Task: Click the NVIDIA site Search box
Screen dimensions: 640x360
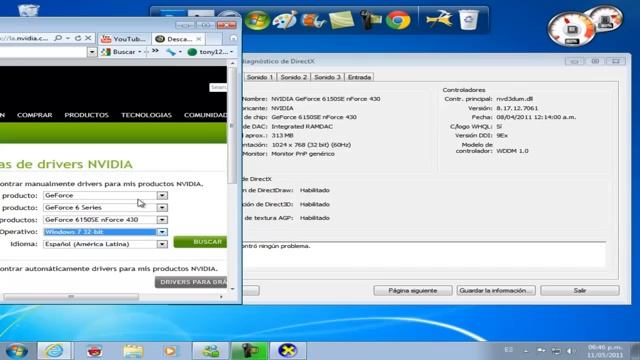Action: coord(218,87)
